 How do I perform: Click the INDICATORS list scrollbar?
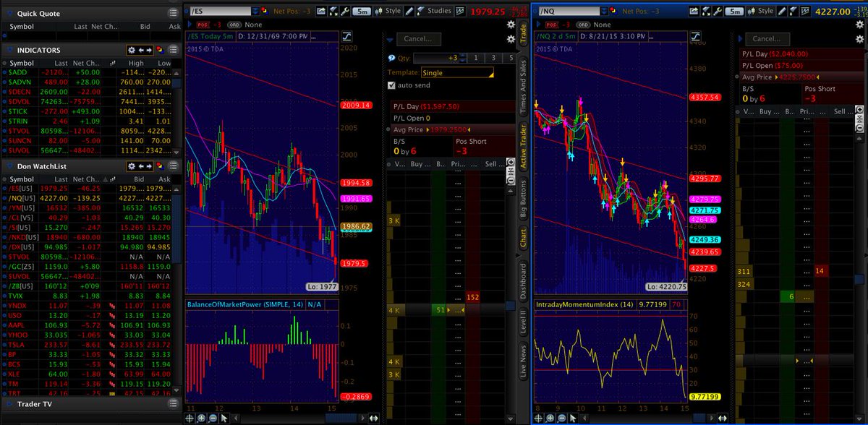[176, 110]
